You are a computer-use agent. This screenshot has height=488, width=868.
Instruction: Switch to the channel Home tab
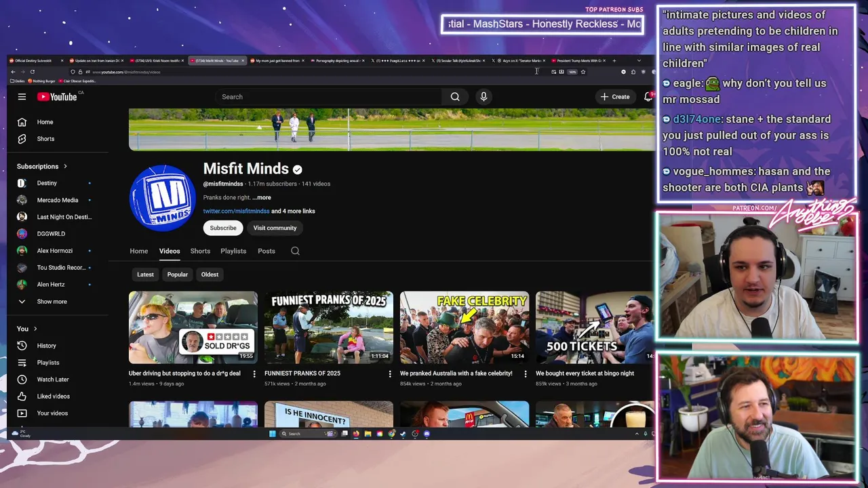[139, 251]
